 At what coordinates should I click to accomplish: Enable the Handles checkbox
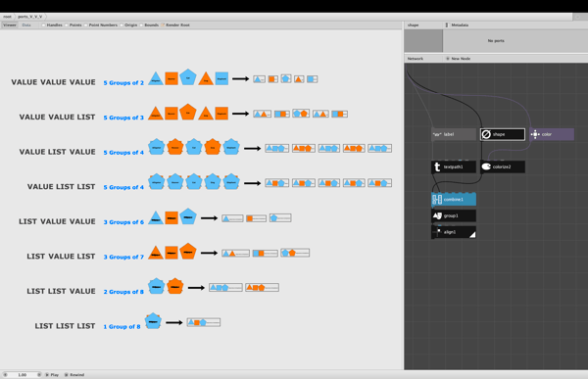(43, 25)
